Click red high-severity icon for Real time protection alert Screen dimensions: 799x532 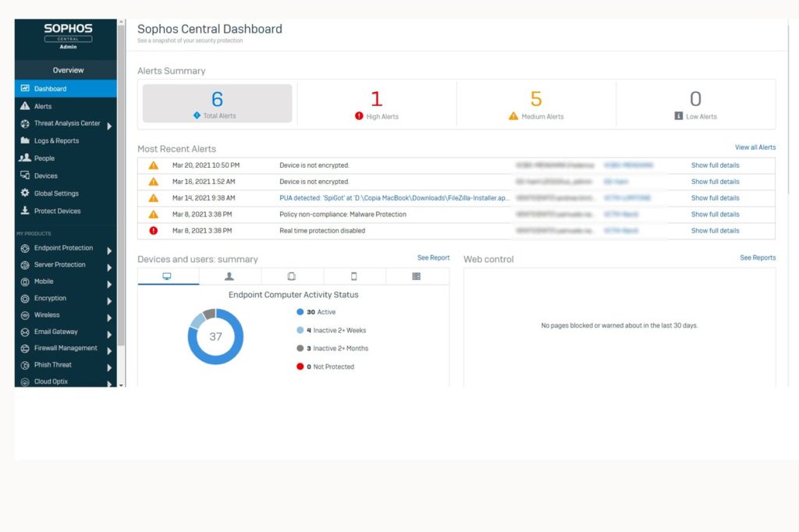click(154, 230)
